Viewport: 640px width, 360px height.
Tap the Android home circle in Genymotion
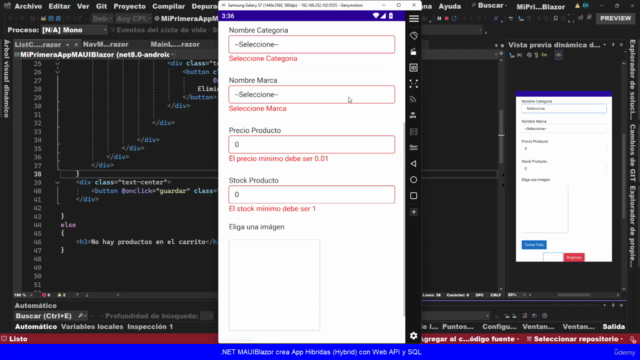click(x=413, y=180)
